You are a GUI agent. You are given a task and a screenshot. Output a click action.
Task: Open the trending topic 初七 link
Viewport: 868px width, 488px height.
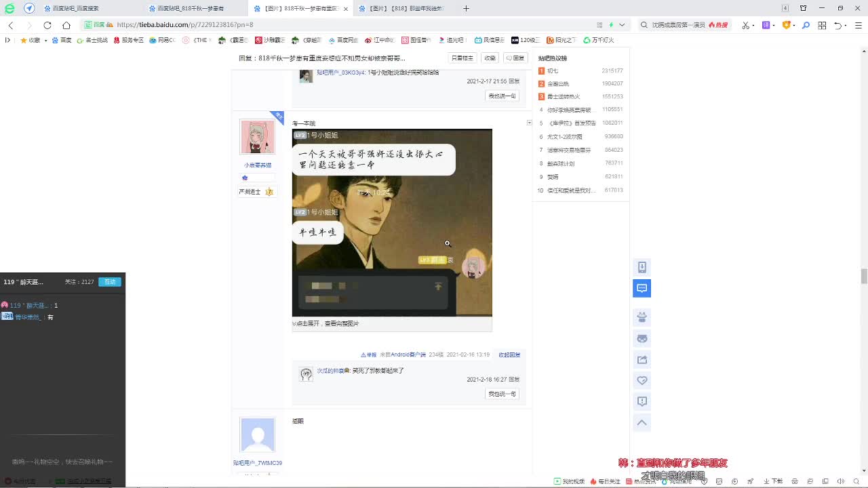pyautogui.click(x=553, y=70)
